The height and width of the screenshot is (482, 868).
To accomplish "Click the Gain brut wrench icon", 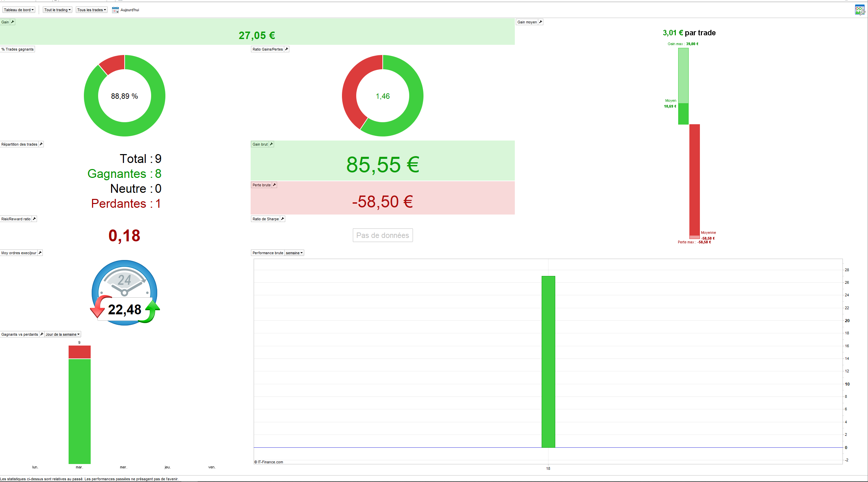I will click(271, 144).
